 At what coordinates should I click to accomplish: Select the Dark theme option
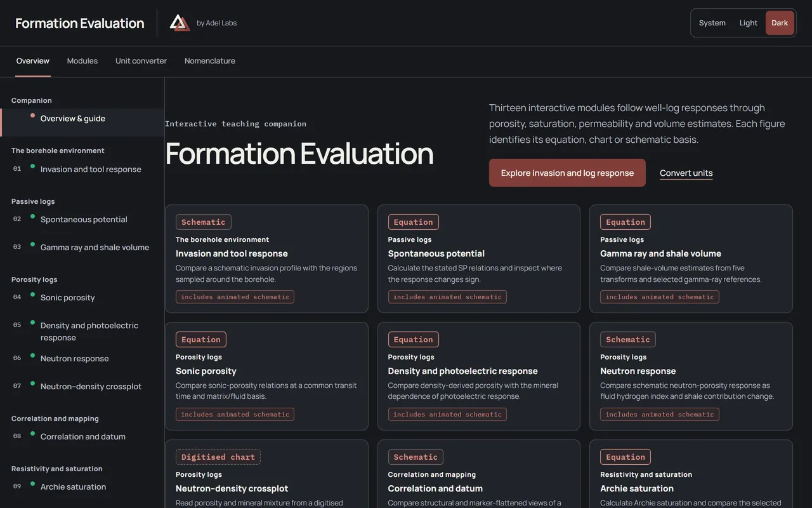(780, 23)
